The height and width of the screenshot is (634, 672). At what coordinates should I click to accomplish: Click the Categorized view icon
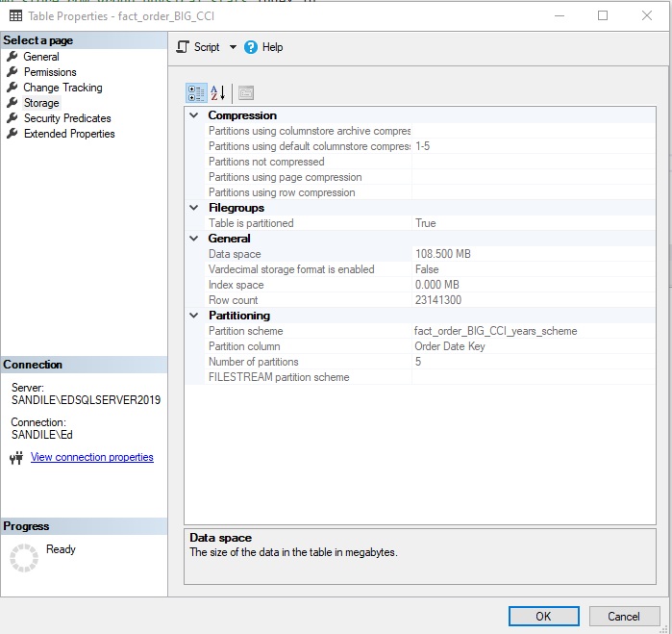point(196,93)
